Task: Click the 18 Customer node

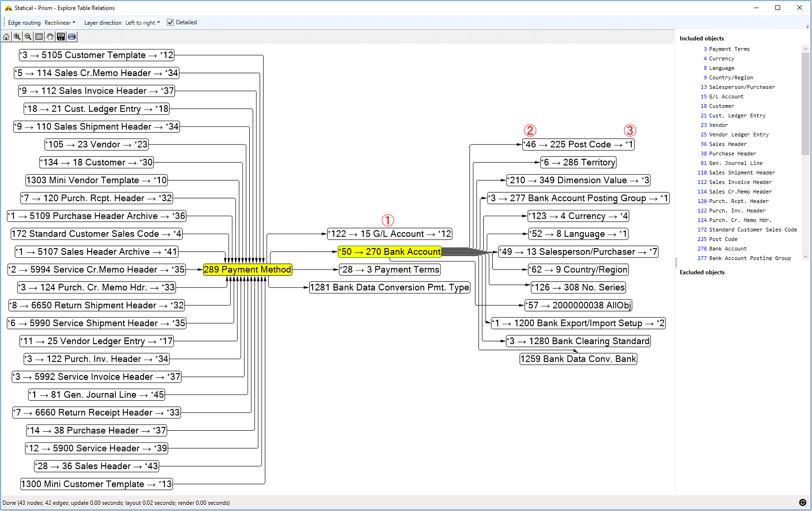Action: 97,163
